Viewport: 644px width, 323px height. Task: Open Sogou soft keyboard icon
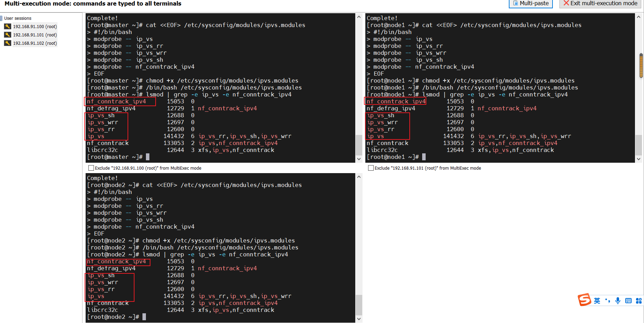[x=628, y=301]
